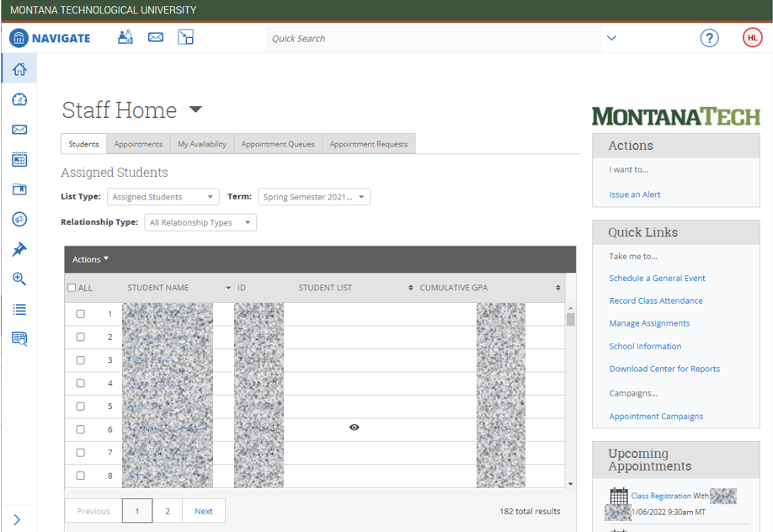Switch to the Appointments tab
This screenshot has height=532, width=773.
click(x=138, y=144)
